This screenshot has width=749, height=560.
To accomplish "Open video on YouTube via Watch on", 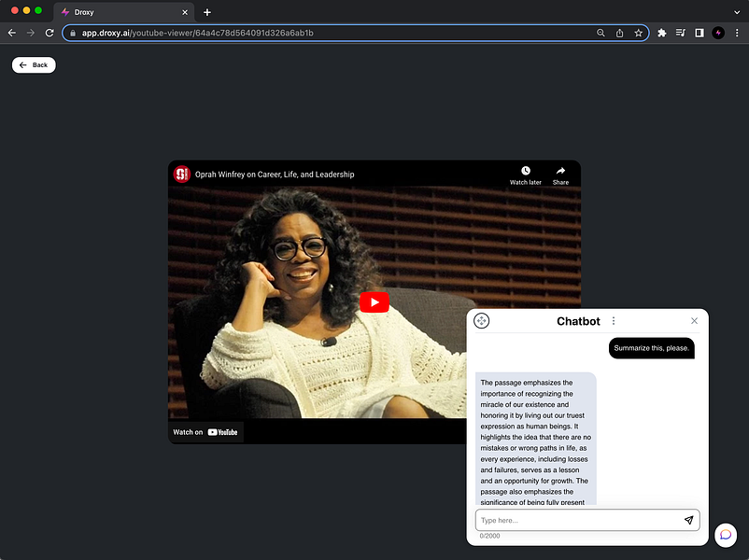I will click(206, 432).
